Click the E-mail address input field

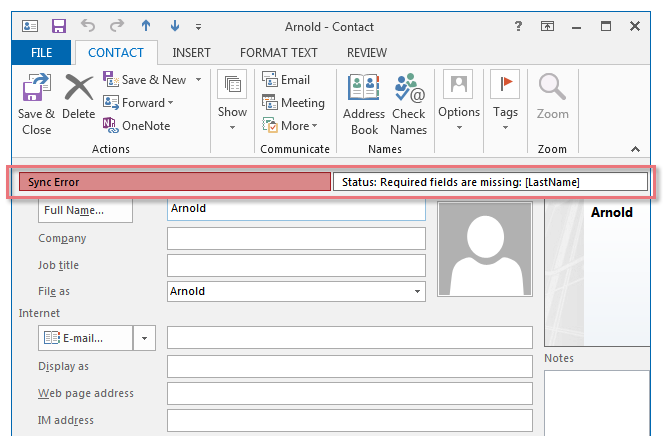pos(349,337)
